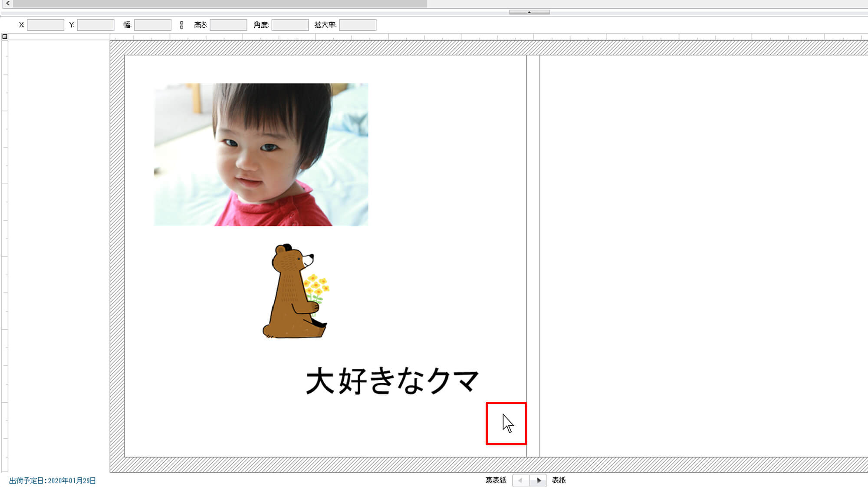Select the child photo thumbnail

(x=261, y=154)
